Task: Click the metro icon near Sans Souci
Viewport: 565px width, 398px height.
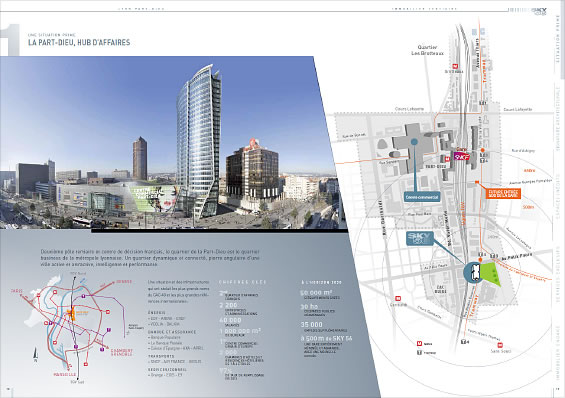Action: click(500, 345)
